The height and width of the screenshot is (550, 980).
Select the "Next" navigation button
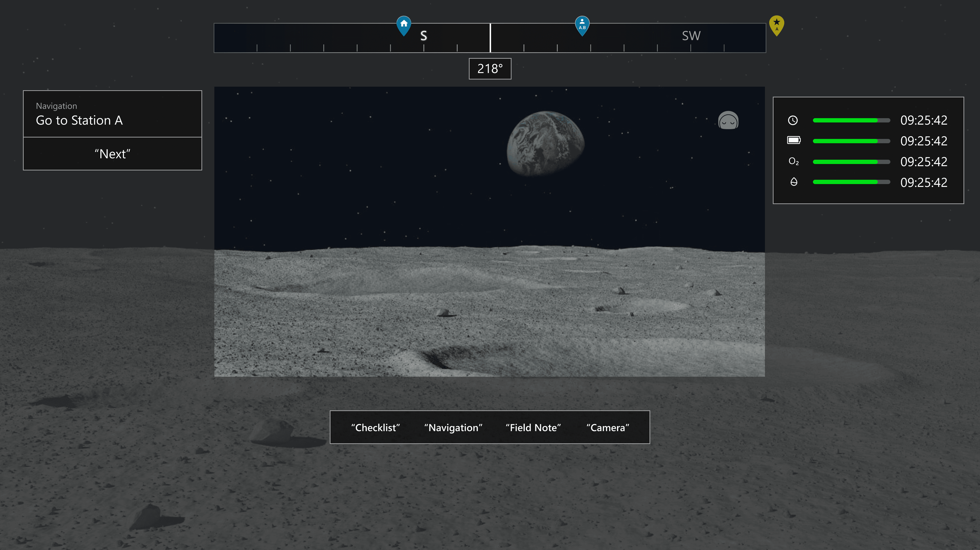[113, 154]
